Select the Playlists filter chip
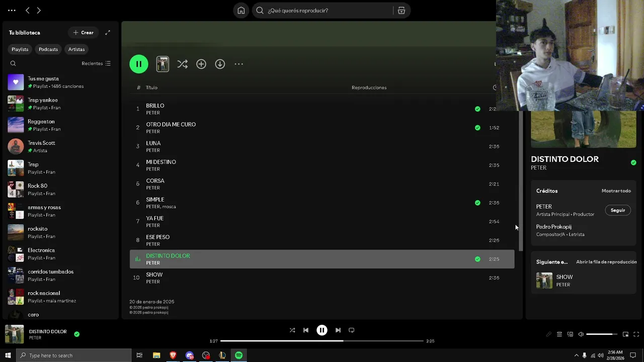The height and width of the screenshot is (362, 644). (20, 49)
